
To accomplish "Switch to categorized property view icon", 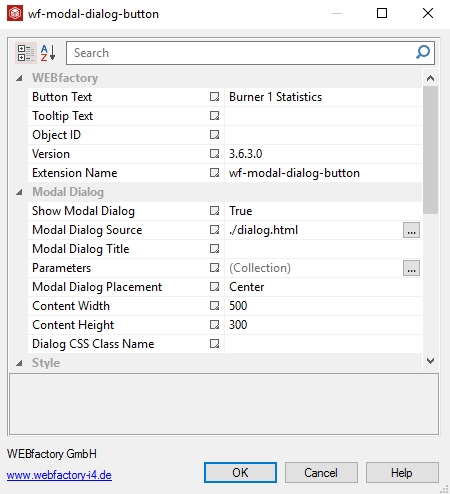I will (26, 53).
